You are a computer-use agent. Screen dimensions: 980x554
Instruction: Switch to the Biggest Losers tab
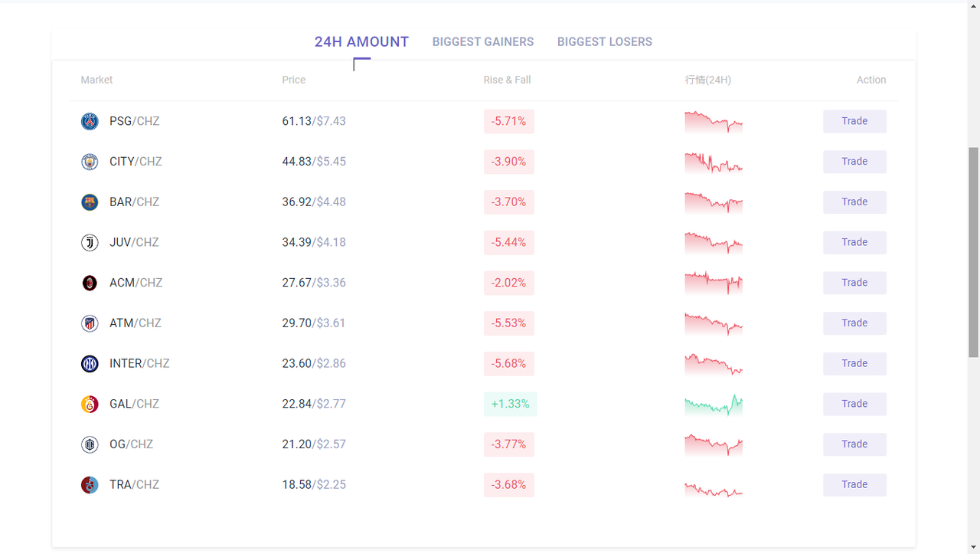click(605, 42)
